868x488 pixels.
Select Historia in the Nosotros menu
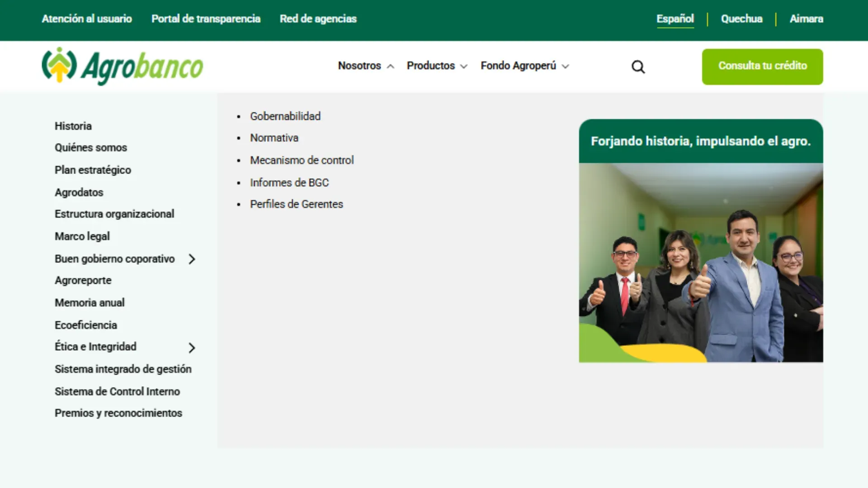coord(73,126)
